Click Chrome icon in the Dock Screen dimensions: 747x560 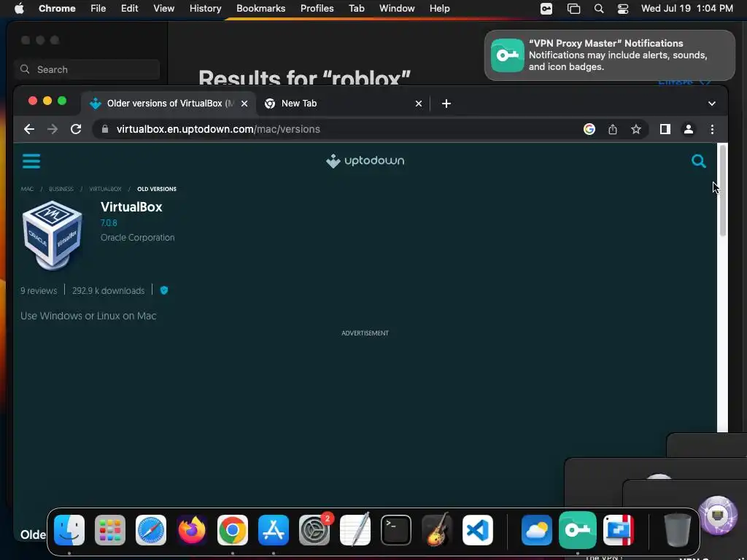pos(233,530)
